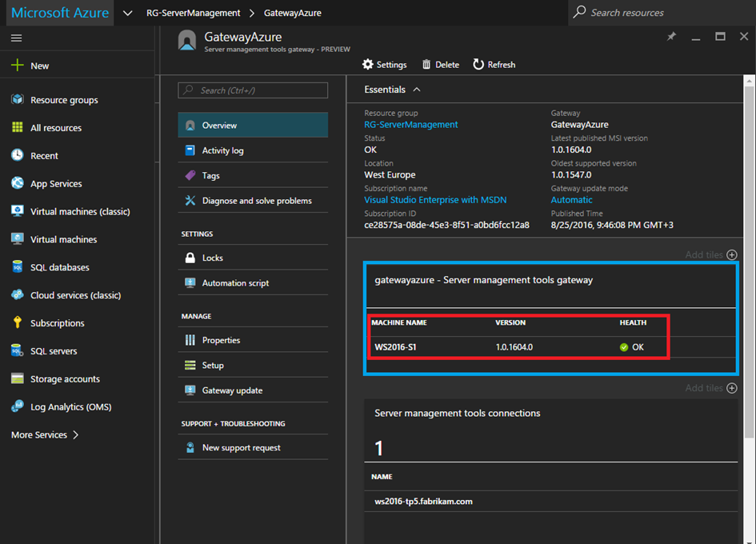Add tiles above the connections tile
Viewport: 756px width, 544px height.
711,388
